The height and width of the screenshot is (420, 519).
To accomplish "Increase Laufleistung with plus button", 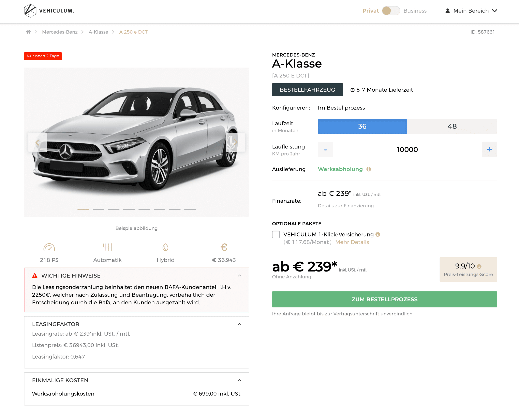I will point(489,149).
